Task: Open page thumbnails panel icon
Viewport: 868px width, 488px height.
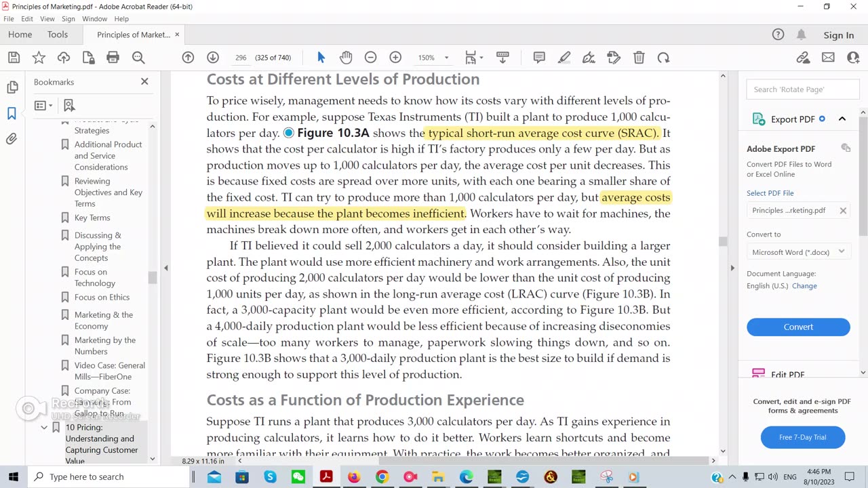Action: 12,87
